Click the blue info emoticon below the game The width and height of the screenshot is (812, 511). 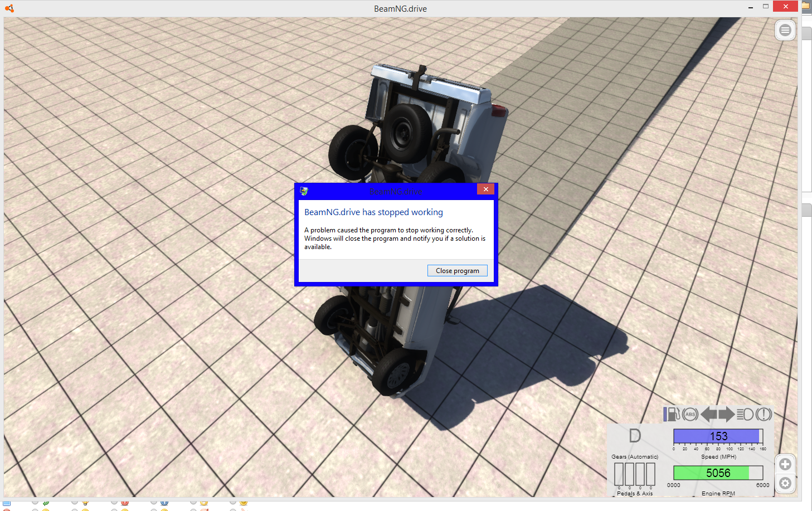click(164, 502)
